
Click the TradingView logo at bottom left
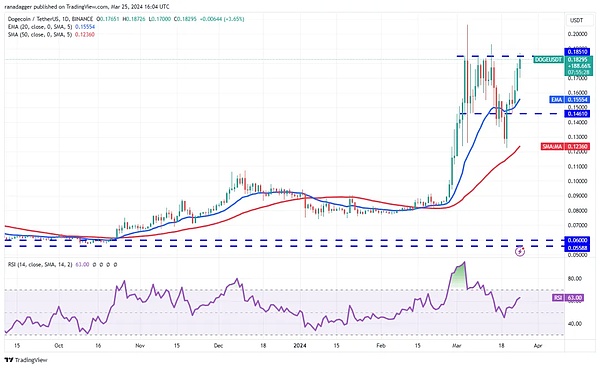(26, 360)
